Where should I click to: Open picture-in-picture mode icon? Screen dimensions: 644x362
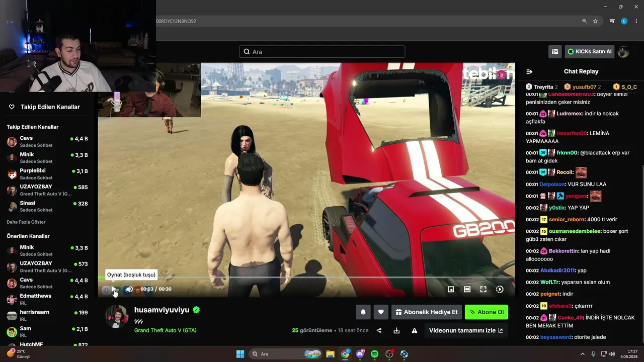[x=451, y=289]
